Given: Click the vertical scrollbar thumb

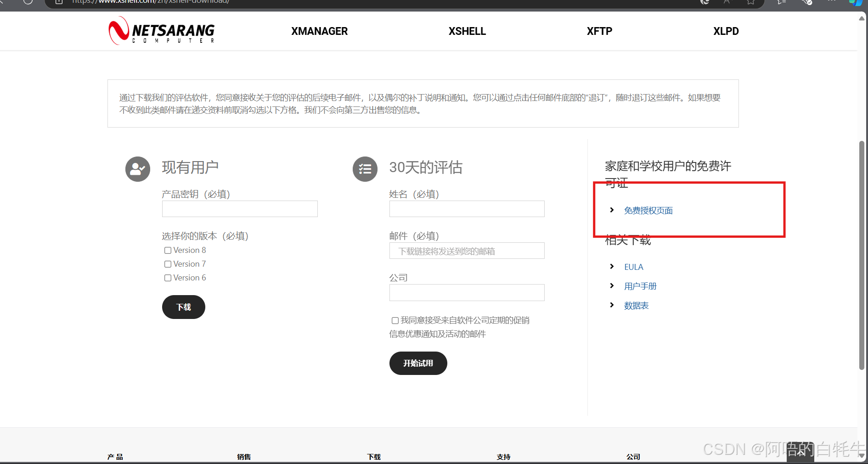Looking at the screenshot, I should coord(862,255).
